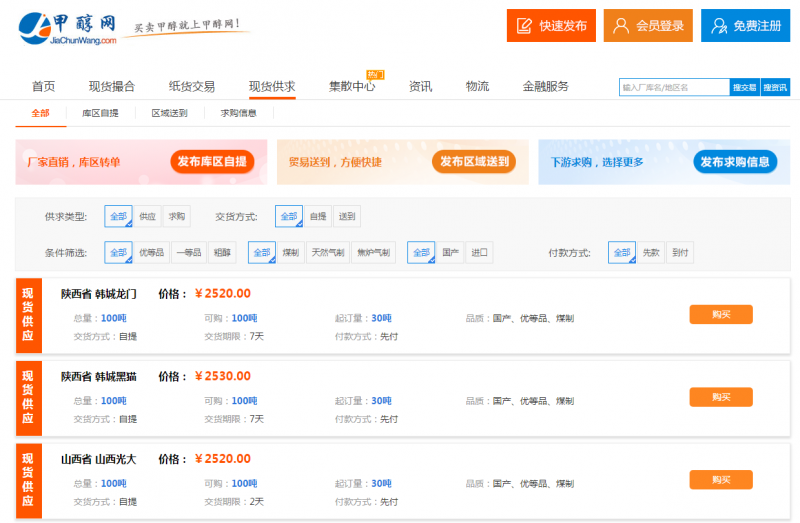The image size is (800, 523).
Task: Click the ¥2530.00 price
Action: pyautogui.click(x=222, y=377)
